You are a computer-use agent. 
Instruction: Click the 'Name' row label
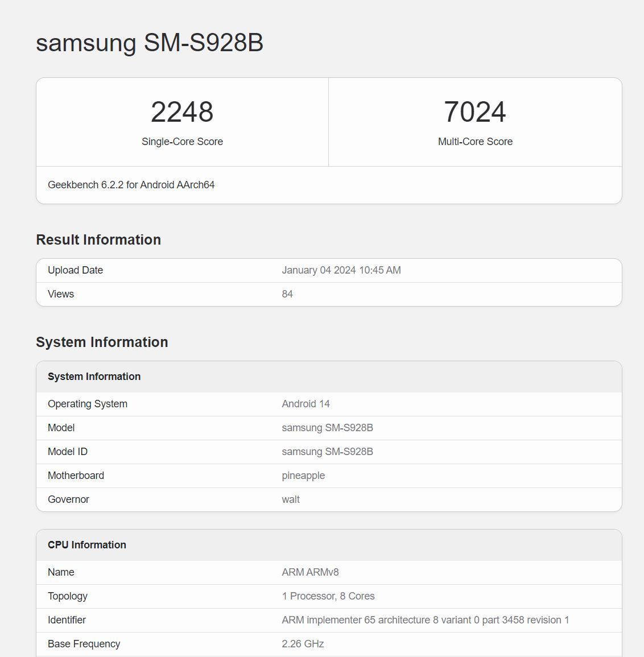61,572
